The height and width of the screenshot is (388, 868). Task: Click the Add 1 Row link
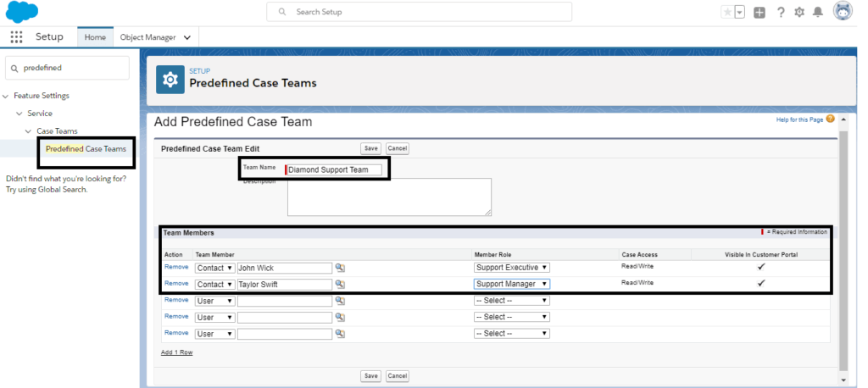pyautogui.click(x=176, y=352)
